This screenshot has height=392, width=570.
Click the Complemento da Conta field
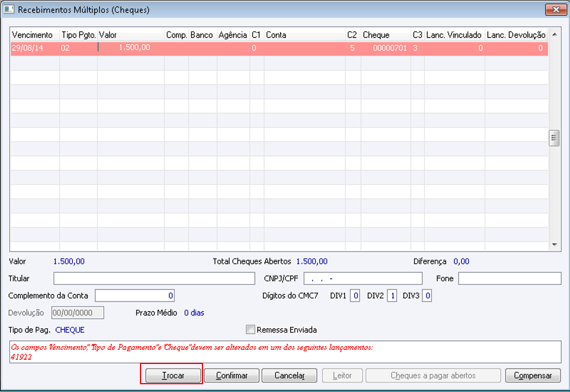pos(135,295)
